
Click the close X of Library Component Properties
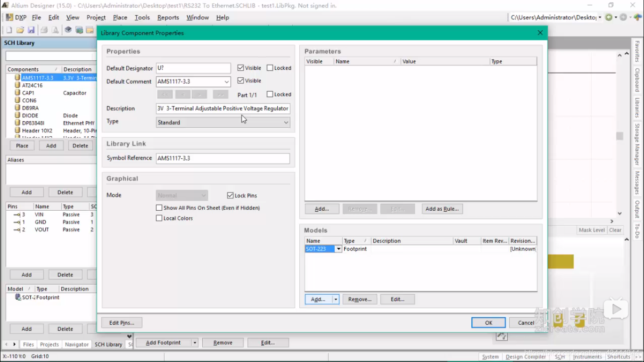[540, 33]
